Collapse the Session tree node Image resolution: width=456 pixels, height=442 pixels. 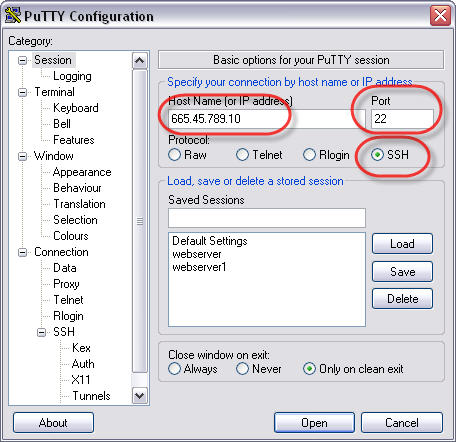[22, 60]
